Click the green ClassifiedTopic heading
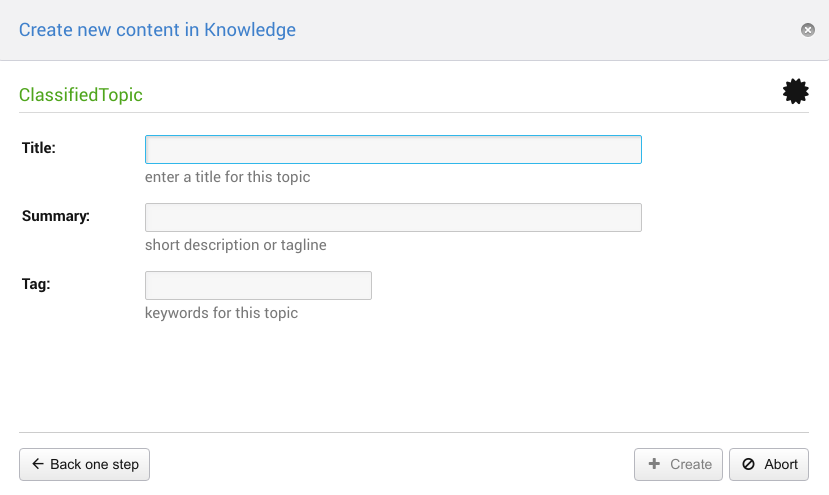Viewport: 829px width, 495px height. (x=81, y=95)
